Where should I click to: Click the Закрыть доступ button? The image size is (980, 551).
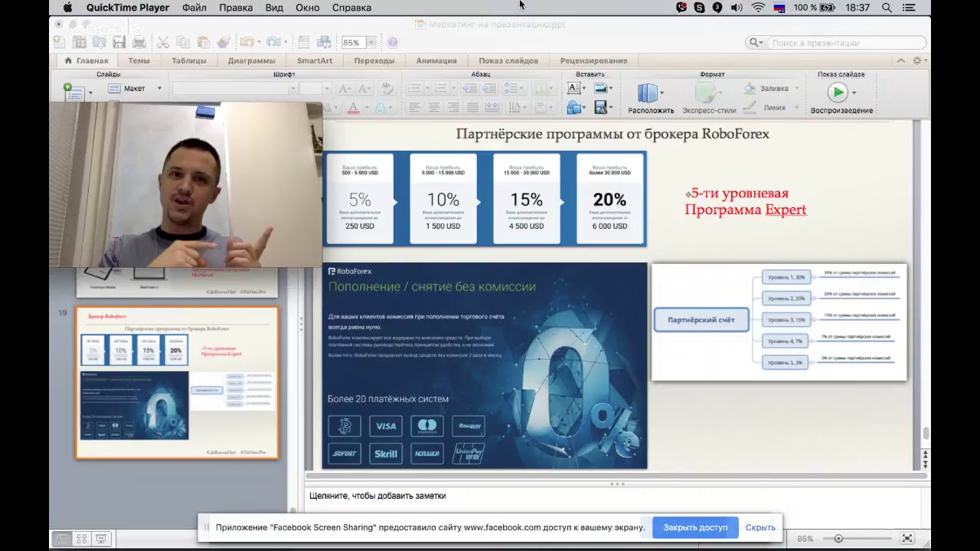(695, 527)
